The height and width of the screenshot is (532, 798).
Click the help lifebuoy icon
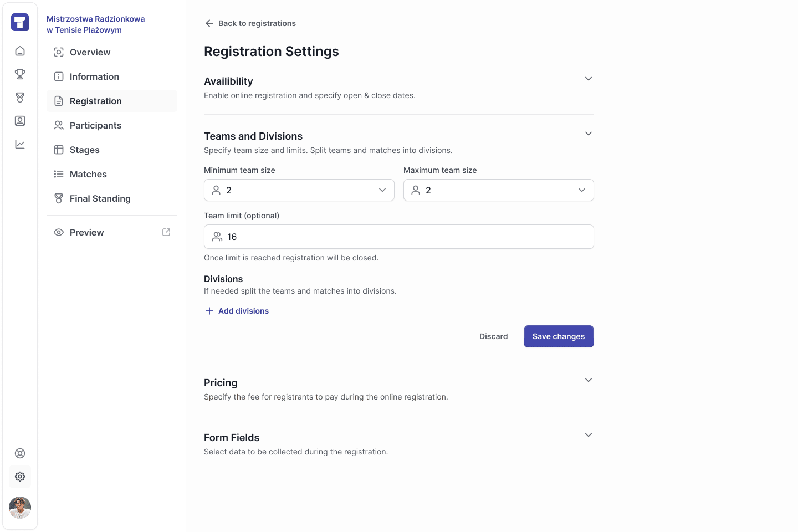coord(20,453)
